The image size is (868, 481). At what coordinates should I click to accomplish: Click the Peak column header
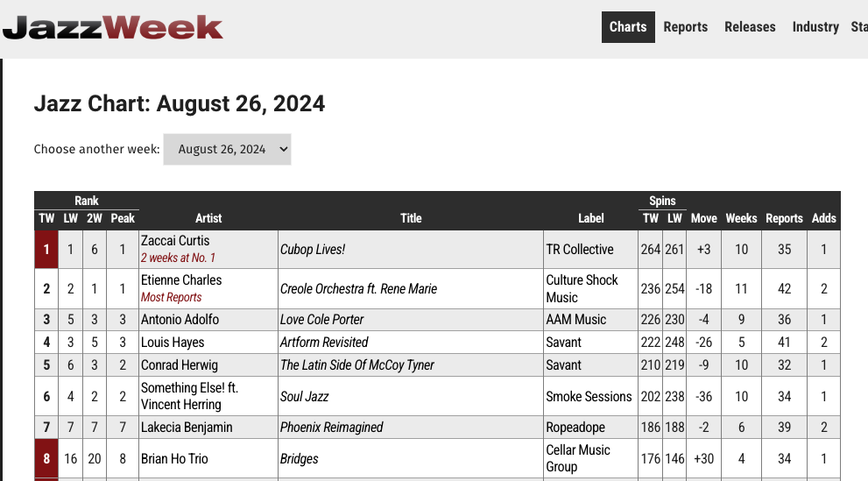(123, 218)
